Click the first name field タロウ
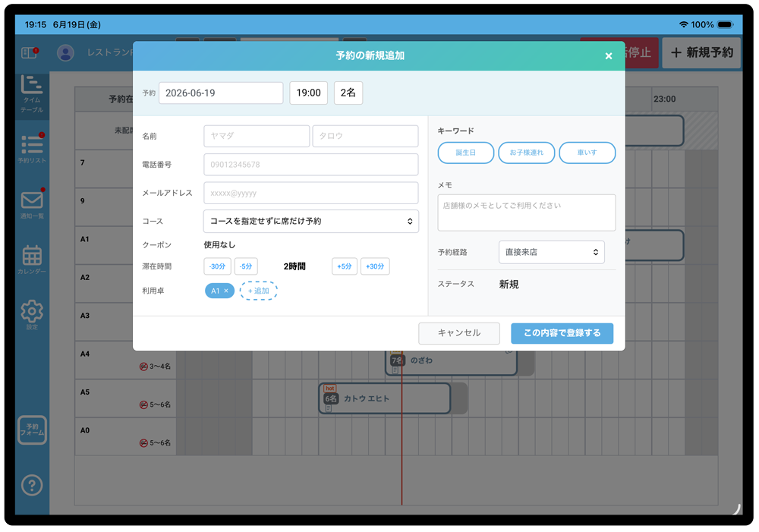This screenshot has height=532, width=759. (366, 136)
